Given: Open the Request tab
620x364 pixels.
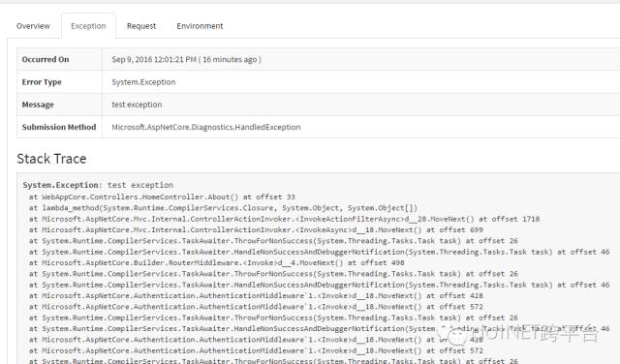Looking at the screenshot, I should (141, 26).
